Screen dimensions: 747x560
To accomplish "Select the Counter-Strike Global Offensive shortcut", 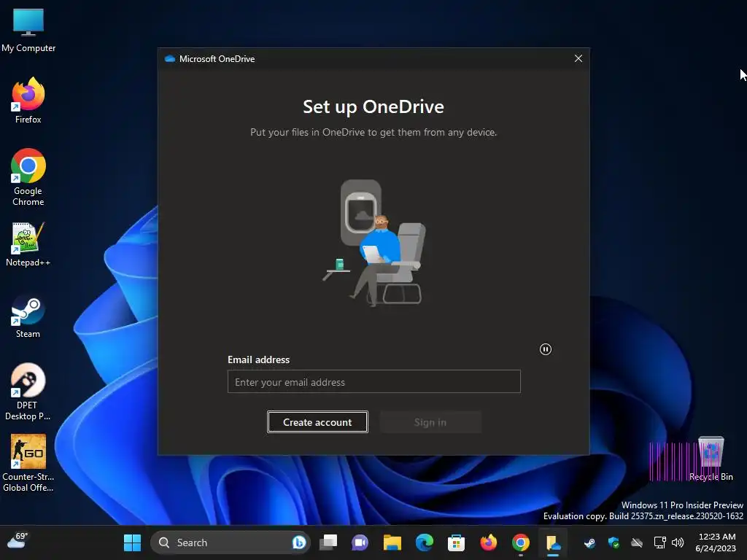I will [x=28, y=463].
